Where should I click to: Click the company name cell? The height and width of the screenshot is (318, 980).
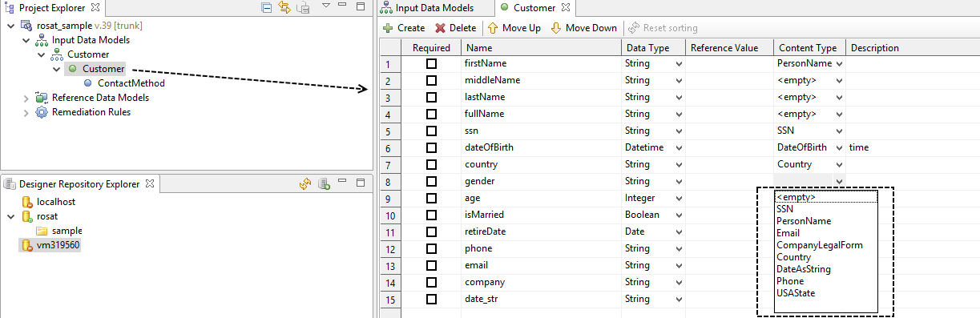[x=541, y=282]
